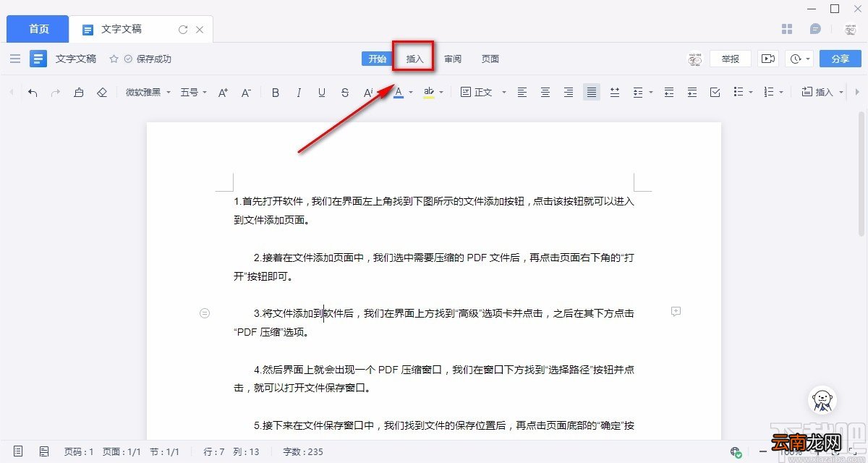
Task: Click the undo arrow icon
Action: point(33,92)
